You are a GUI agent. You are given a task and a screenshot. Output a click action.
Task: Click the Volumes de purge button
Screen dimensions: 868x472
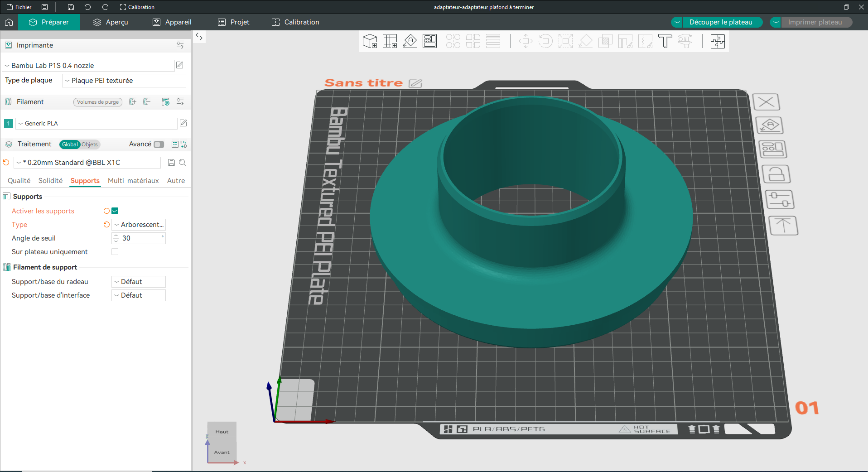coord(98,102)
